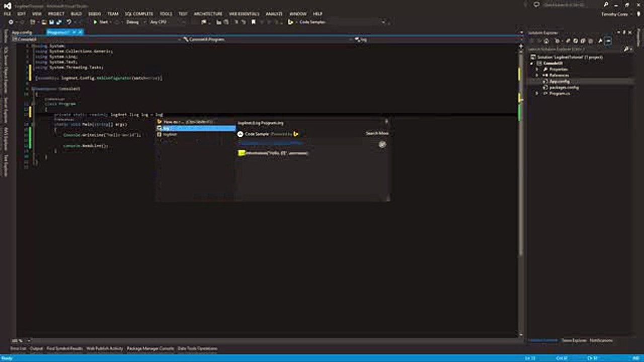
Task: Open the FILE menu
Action: tap(8, 14)
